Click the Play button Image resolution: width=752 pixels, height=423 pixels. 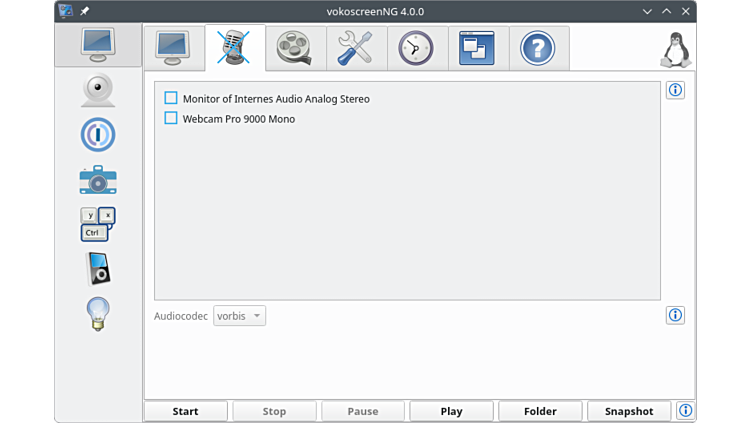click(x=451, y=411)
